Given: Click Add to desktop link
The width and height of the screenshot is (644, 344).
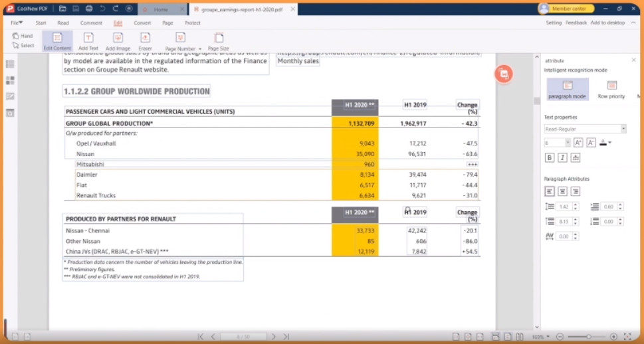Looking at the screenshot, I should (x=607, y=23).
